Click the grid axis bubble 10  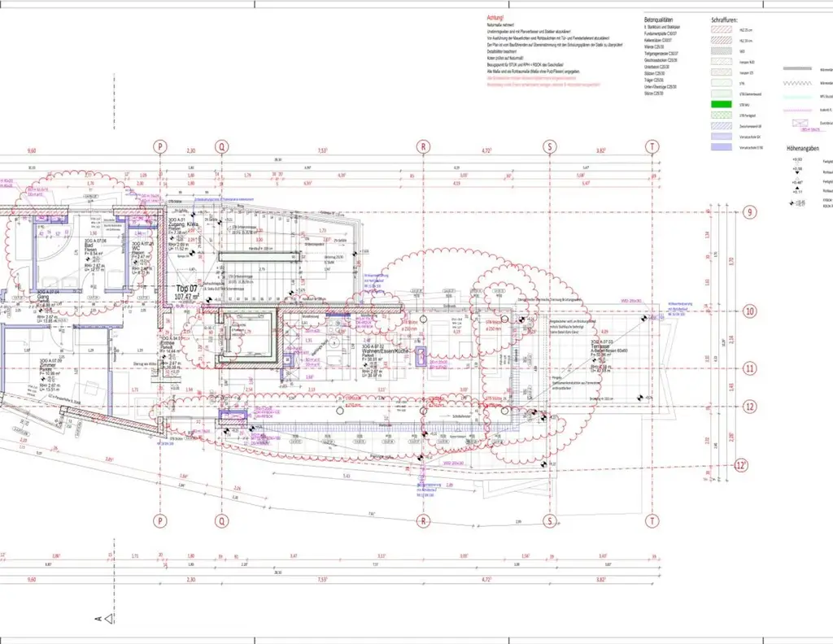(x=749, y=311)
